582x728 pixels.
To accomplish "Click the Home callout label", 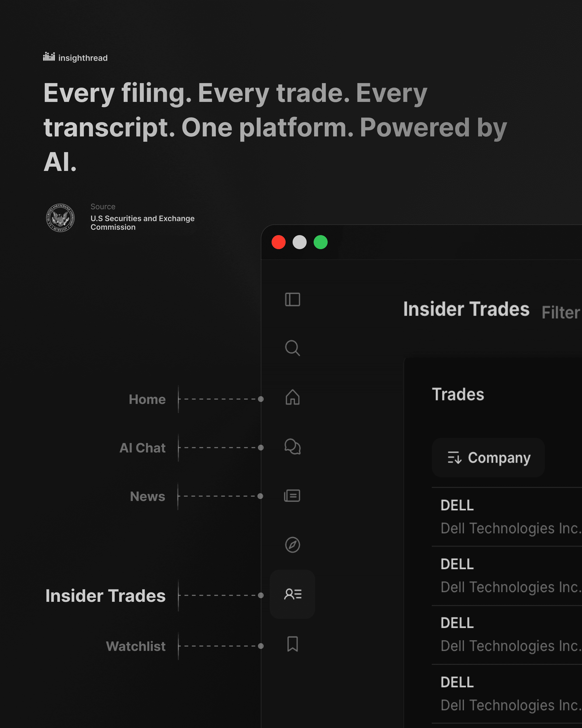I will pyautogui.click(x=147, y=399).
